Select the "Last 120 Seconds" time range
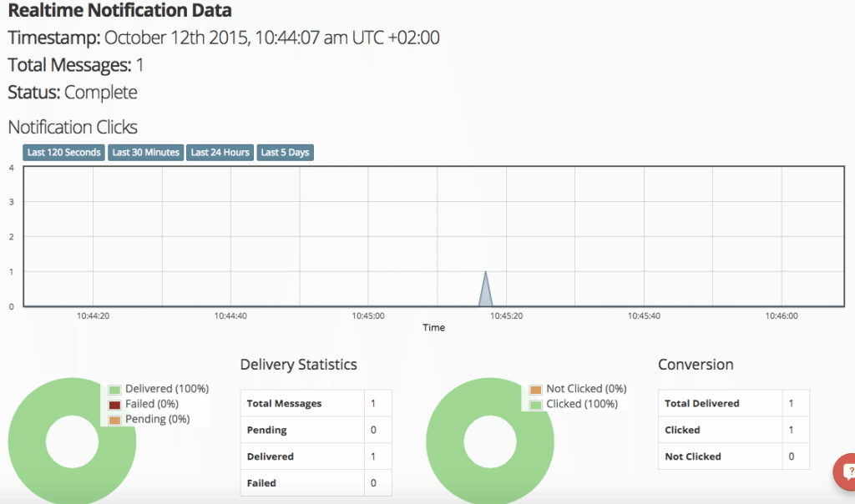Viewport: 855px width, 504px height. [x=63, y=152]
